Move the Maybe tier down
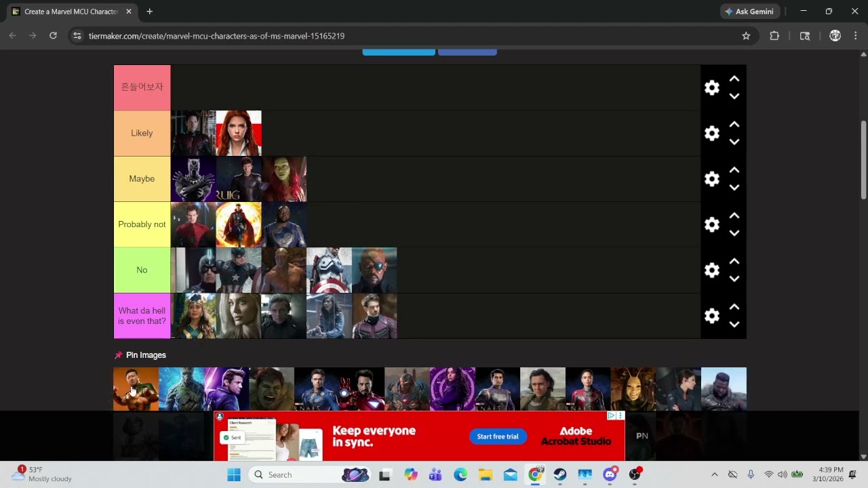Viewport: 868px width, 488px height. coord(734,187)
